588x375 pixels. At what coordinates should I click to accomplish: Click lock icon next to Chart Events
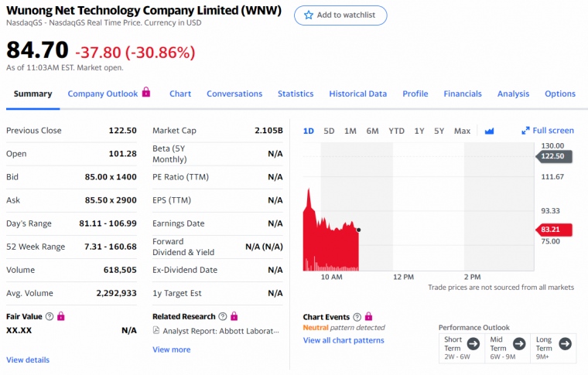pos(368,316)
